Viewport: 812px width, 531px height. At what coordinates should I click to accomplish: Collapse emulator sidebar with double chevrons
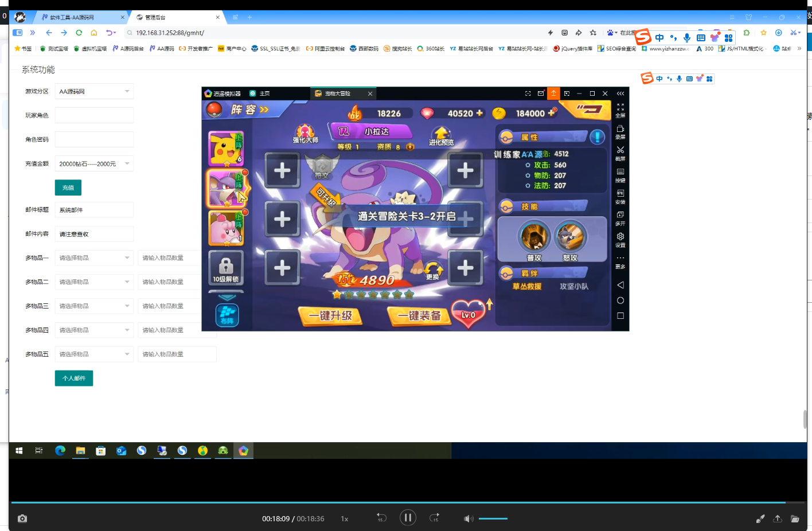620,93
